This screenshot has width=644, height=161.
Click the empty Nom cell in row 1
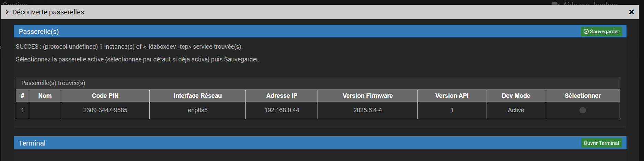click(45, 110)
